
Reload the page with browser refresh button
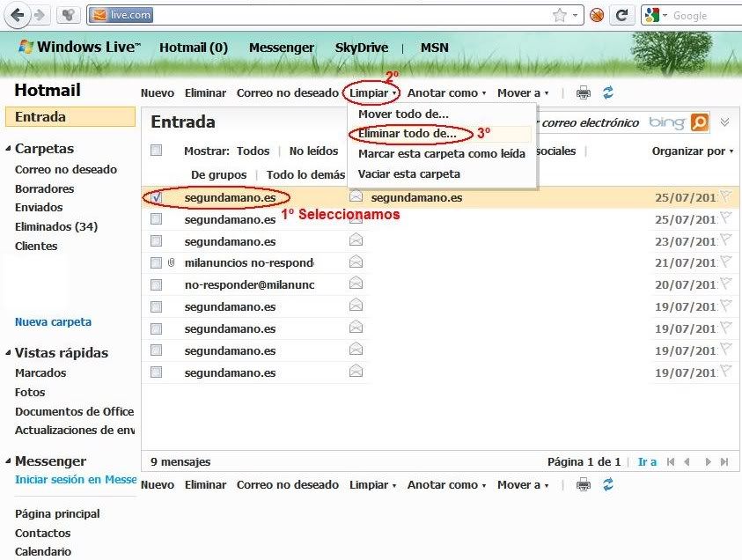pyautogui.click(x=621, y=16)
